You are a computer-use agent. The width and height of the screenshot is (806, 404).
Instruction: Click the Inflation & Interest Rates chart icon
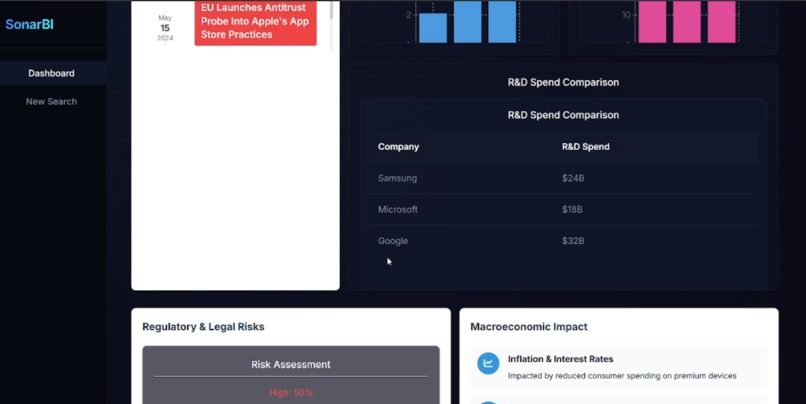tap(488, 363)
